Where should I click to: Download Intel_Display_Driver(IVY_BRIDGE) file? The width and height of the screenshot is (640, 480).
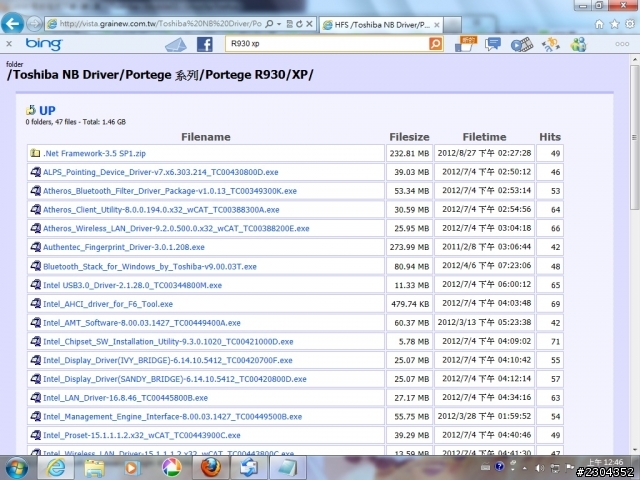168,360
